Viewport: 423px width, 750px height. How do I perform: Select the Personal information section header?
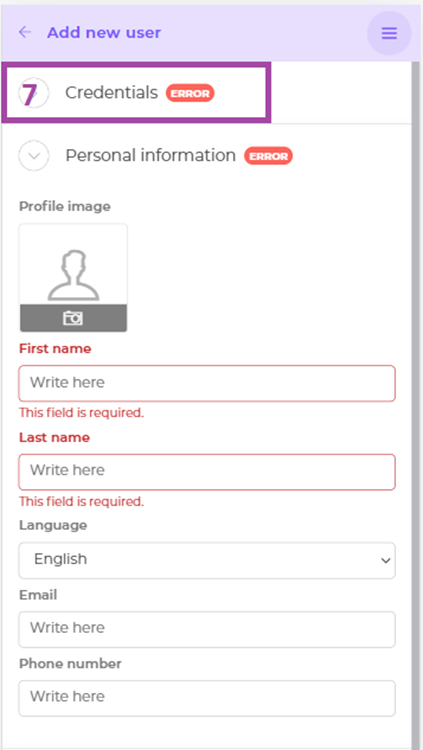[x=150, y=155]
